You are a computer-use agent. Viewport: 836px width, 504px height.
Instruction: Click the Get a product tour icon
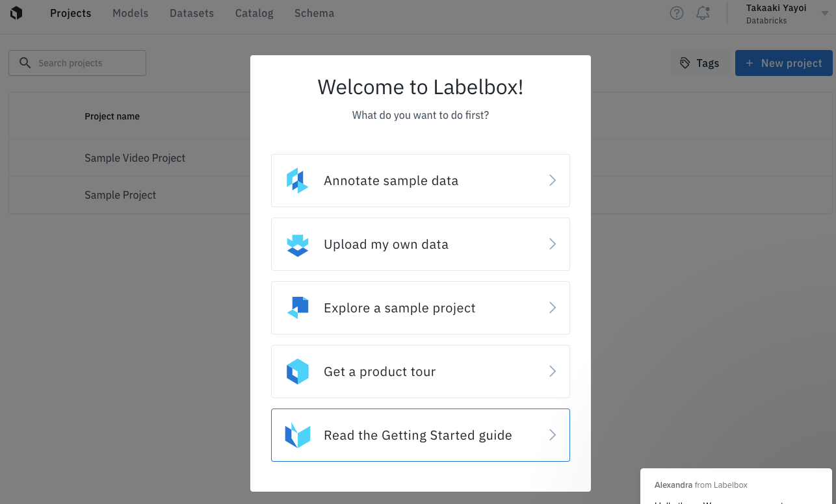coord(297,372)
